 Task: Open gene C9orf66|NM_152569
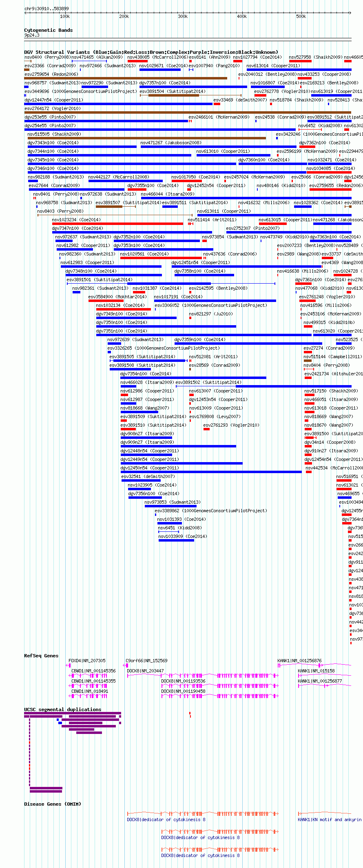tap(146, 661)
